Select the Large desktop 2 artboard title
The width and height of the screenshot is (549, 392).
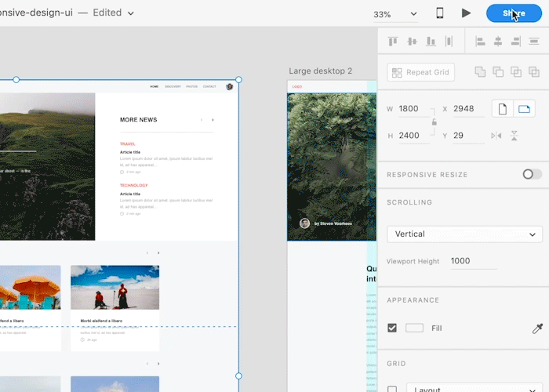click(x=320, y=71)
